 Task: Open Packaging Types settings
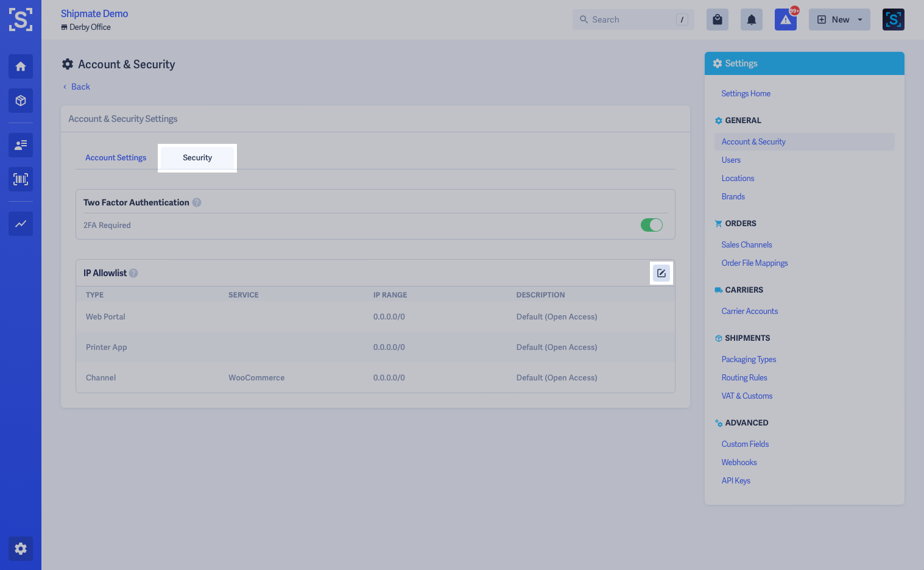[749, 359]
